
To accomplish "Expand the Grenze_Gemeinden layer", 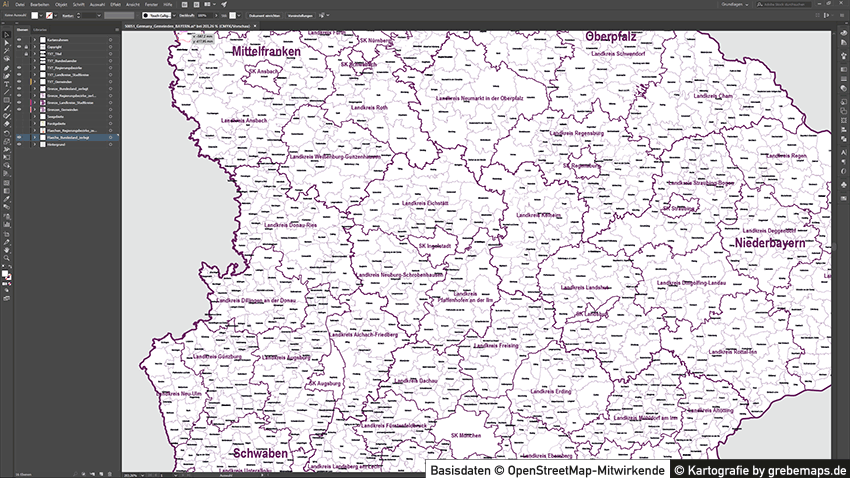I will [x=35, y=109].
